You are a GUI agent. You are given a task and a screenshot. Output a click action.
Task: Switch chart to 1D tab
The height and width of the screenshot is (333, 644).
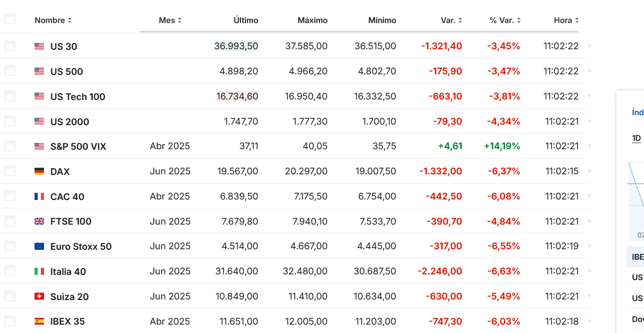pyautogui.click(x=637, y=138)
